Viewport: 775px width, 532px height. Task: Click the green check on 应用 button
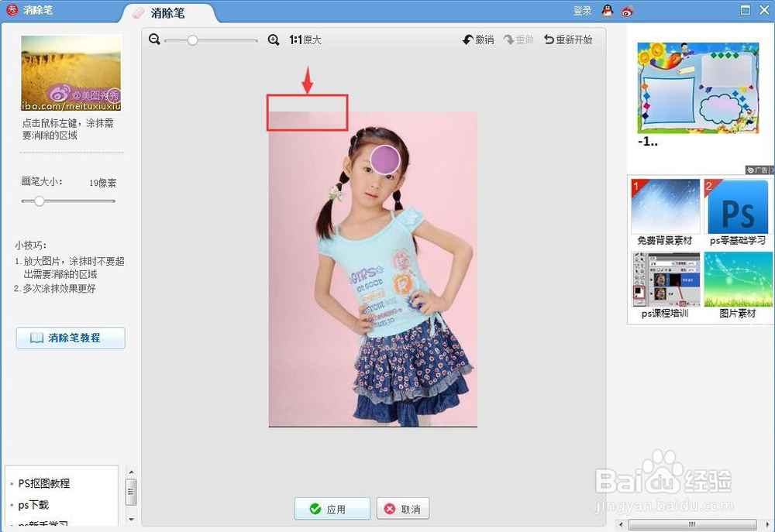[316, 509]
